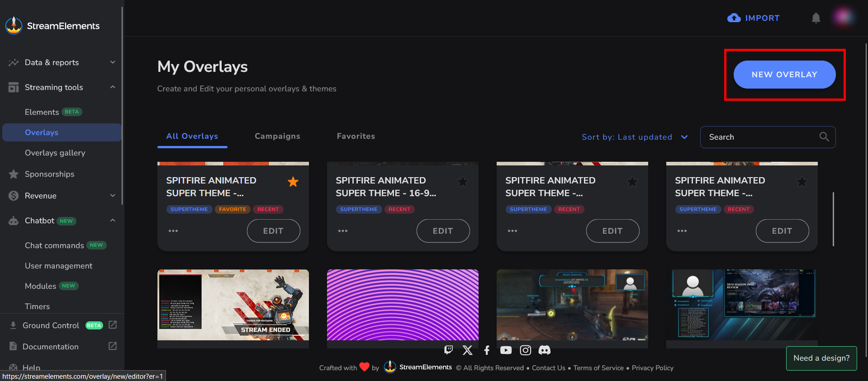Open the Overwatch gameplay overlay thumbnail
Image resolution: width=868 pixels, height=381 pixels.
(572, 305)
